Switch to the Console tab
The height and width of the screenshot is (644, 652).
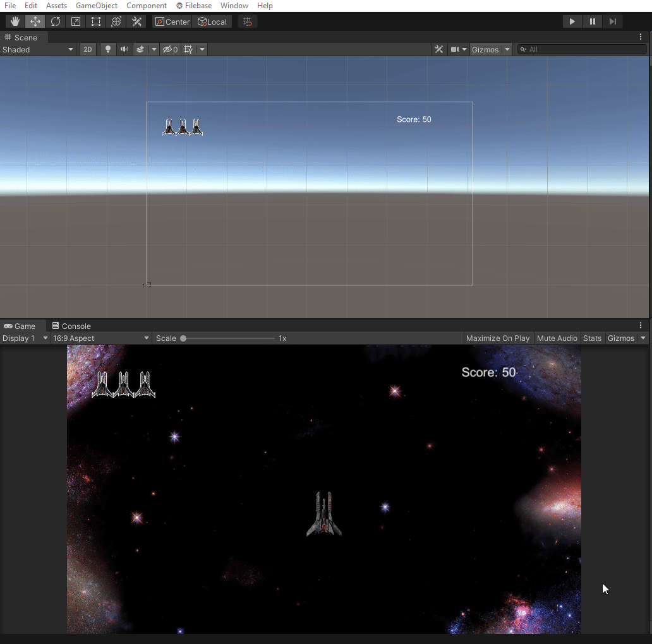pos(71,326)
